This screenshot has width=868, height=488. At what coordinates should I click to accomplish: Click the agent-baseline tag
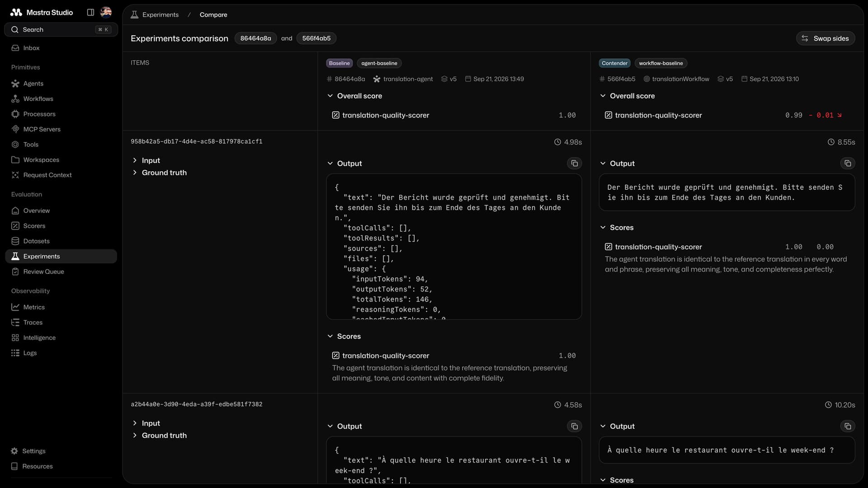tap(379, 63)
